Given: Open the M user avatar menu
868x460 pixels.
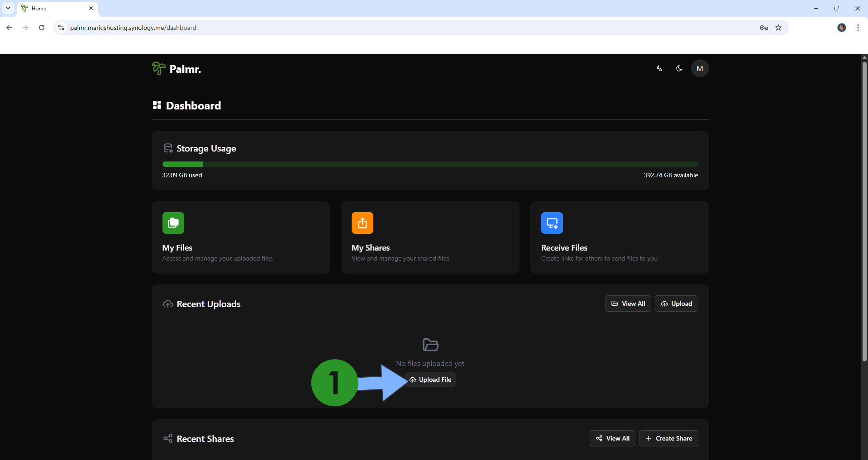Looking at the screenshot, I should pos(700,68).
